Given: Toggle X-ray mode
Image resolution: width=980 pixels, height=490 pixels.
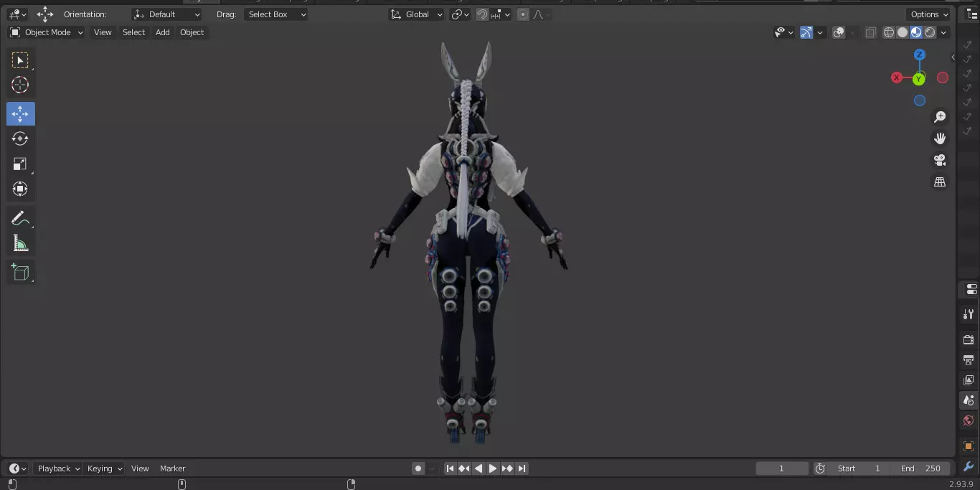Looking at the screenshot, I should tap(870, 32).
